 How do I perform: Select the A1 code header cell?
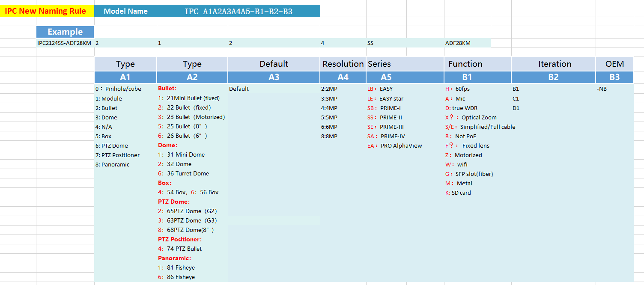coord(125,77)
